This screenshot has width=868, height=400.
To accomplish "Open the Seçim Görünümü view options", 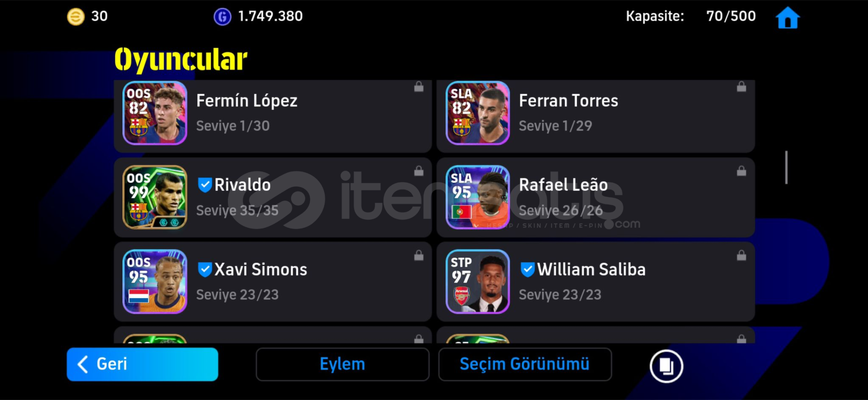I will point(525,364).
